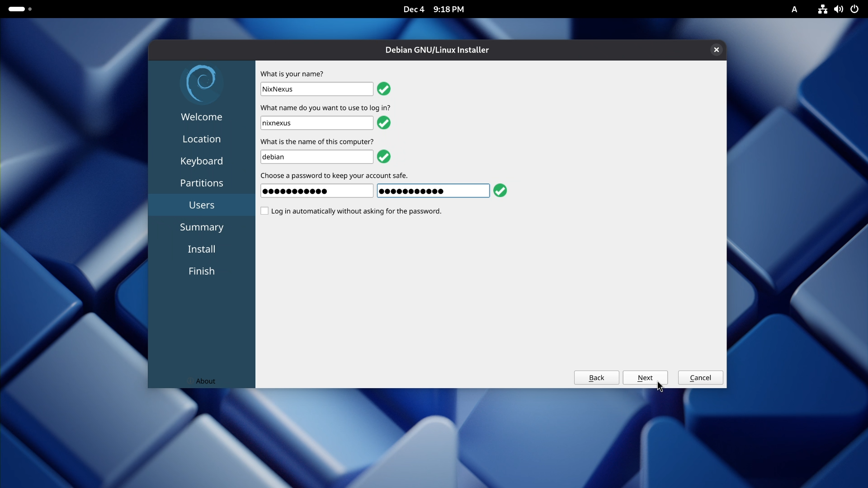
Task: Click the volume icon in the top bar
Action: [838, 9]
